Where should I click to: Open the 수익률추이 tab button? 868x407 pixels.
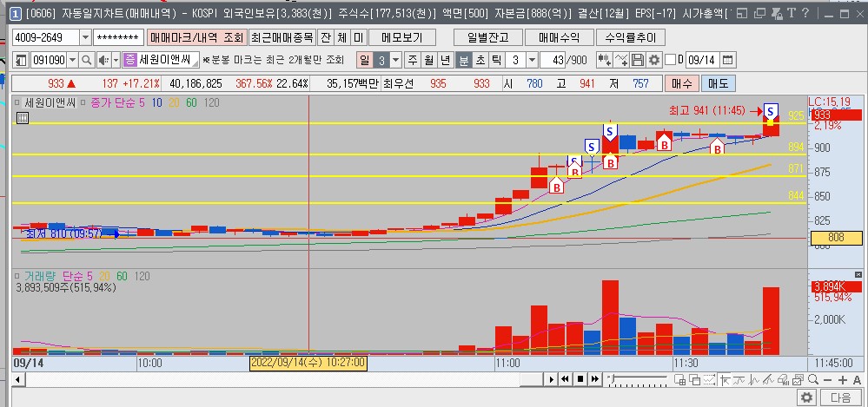coord(631,37)
